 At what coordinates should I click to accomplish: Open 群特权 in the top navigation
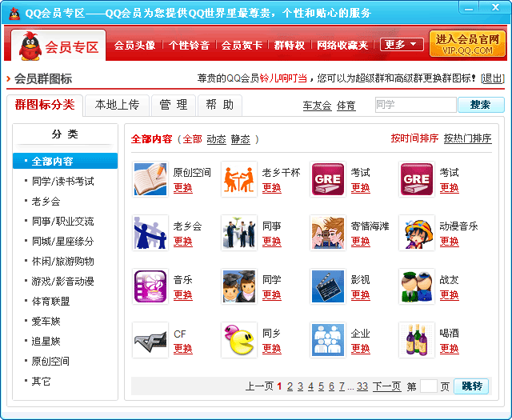[x=290, y=45]
